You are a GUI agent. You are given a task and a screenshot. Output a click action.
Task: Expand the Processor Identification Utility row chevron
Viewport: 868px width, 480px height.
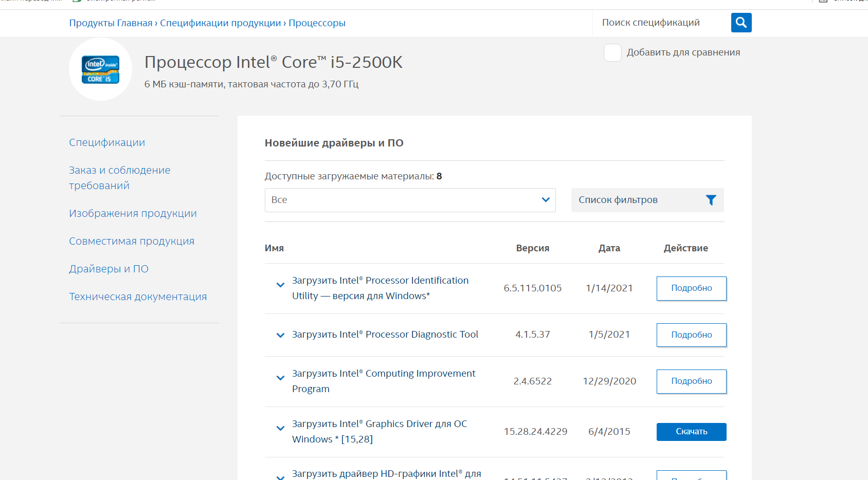click(280, 285)
